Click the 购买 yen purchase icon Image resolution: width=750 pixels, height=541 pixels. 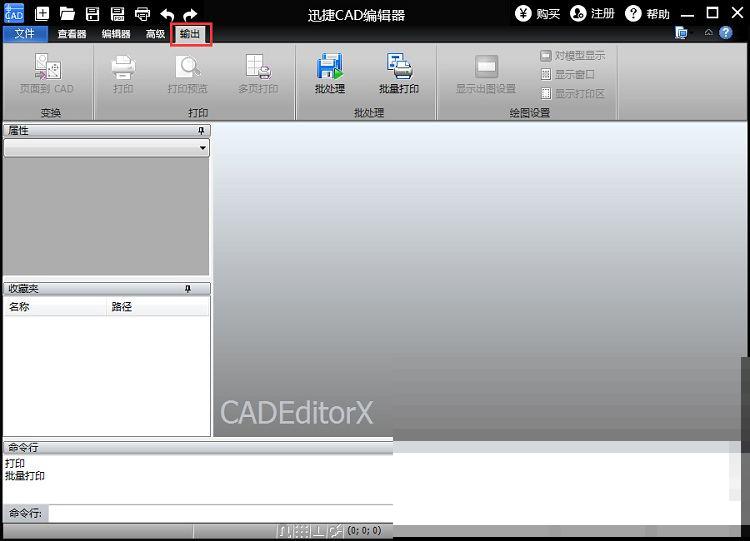point(523,13)
